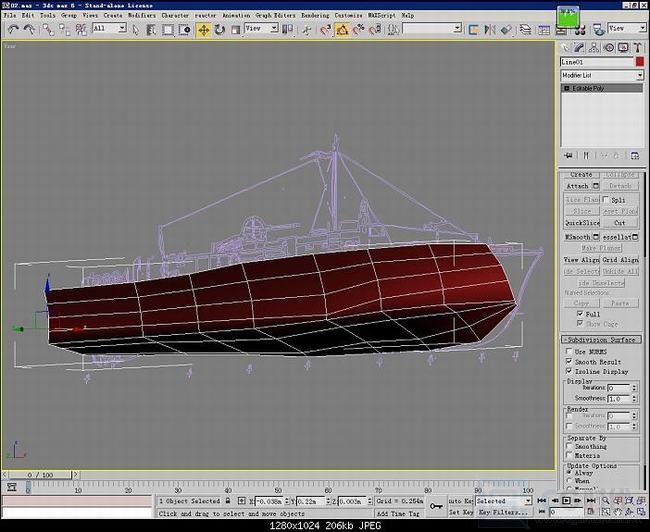This screenshot has height=532, width=650.
Task: Click the Undo arrow icon
Action: [x=13, y=29]
